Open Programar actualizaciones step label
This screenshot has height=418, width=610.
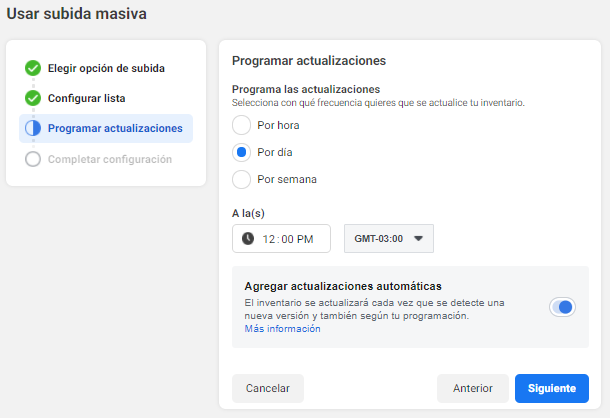point(115,128)
